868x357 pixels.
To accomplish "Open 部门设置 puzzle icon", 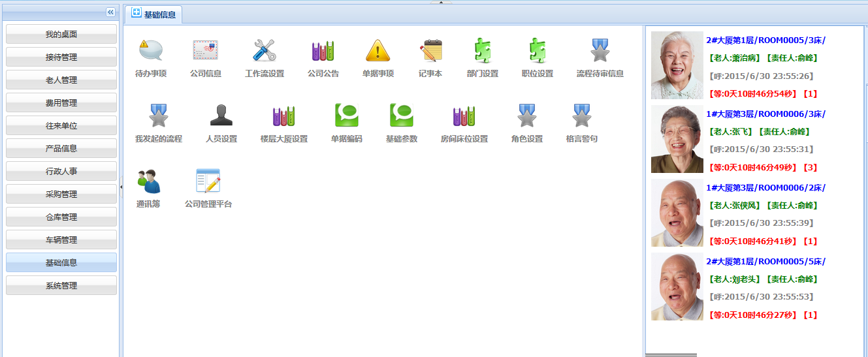I will [x=483, y=50].
